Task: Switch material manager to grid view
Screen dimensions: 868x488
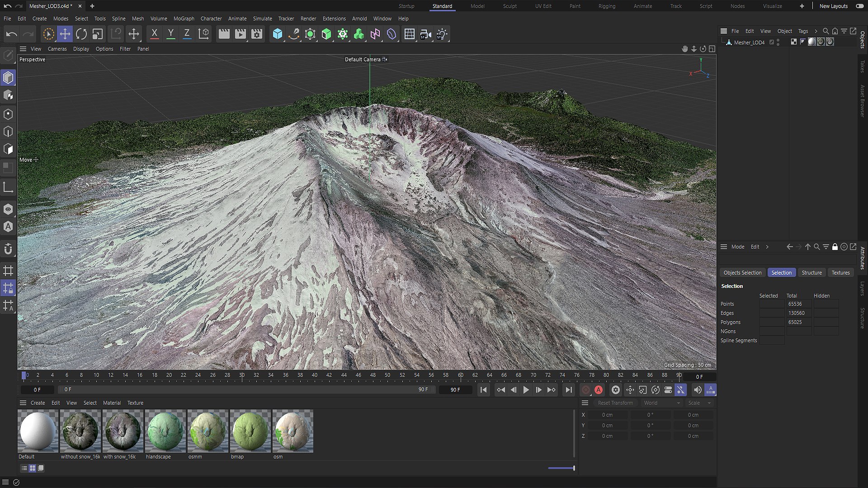Action: pos(33,468)
